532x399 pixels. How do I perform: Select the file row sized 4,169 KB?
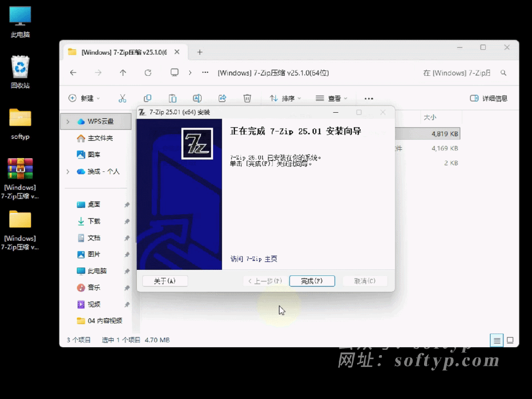428,148
